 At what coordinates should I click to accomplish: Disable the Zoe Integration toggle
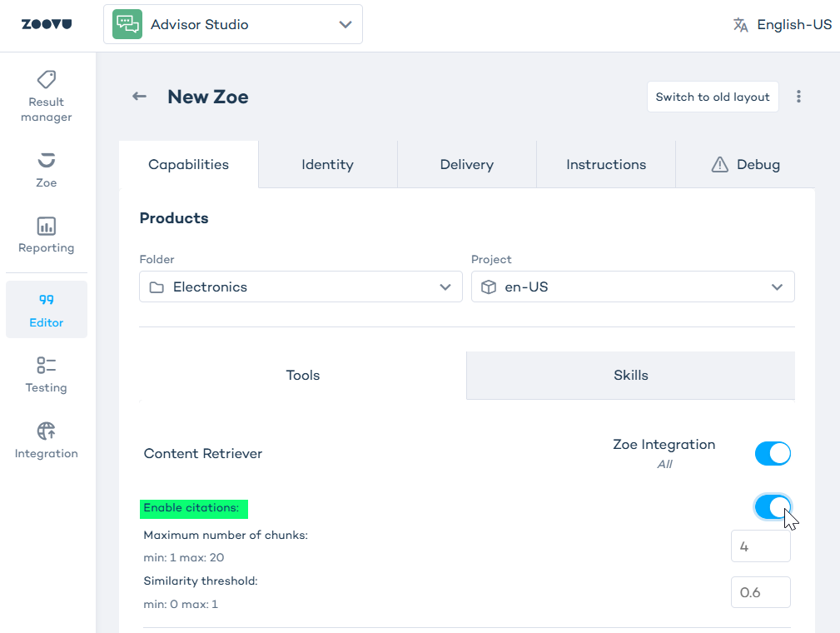(773, 453)
